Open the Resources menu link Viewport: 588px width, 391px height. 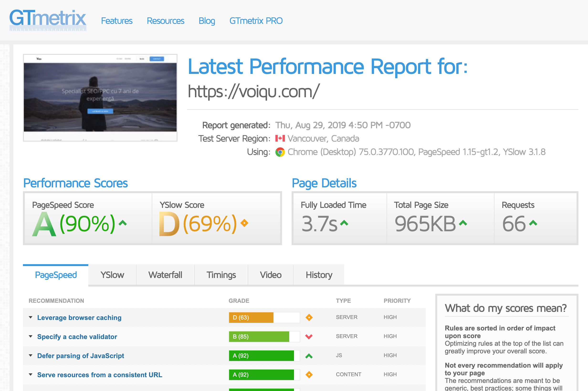coord(165,21)
